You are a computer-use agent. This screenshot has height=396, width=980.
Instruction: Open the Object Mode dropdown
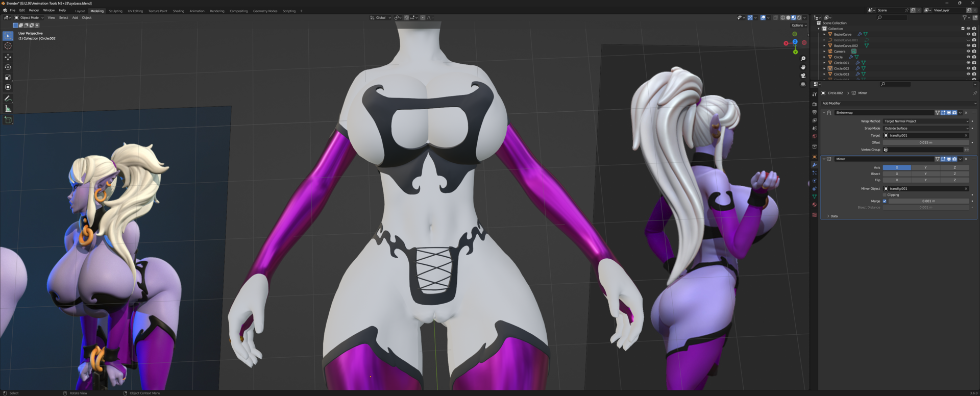[29, 17]
